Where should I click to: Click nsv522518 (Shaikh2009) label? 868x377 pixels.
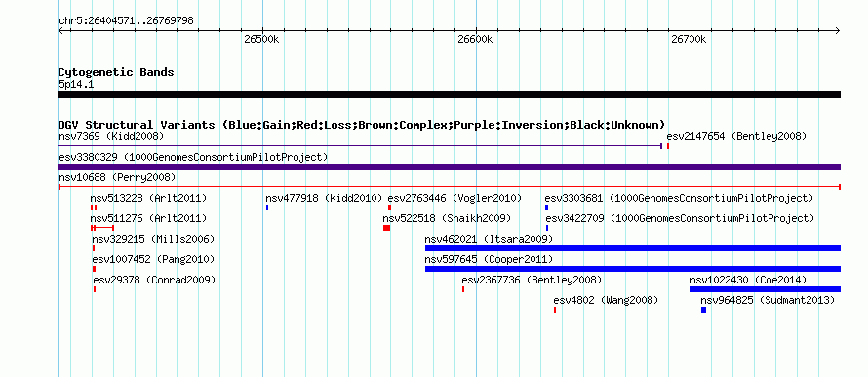click(447, 218)
